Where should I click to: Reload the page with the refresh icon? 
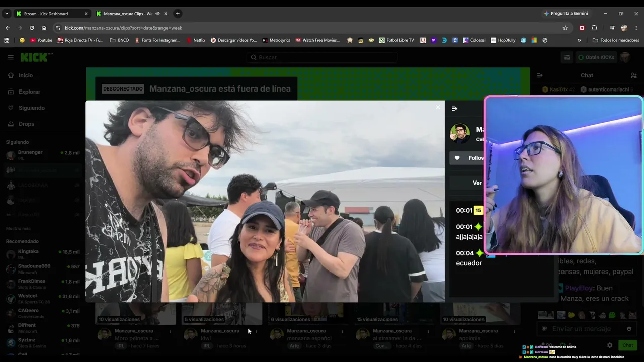[x=32, y=28]
